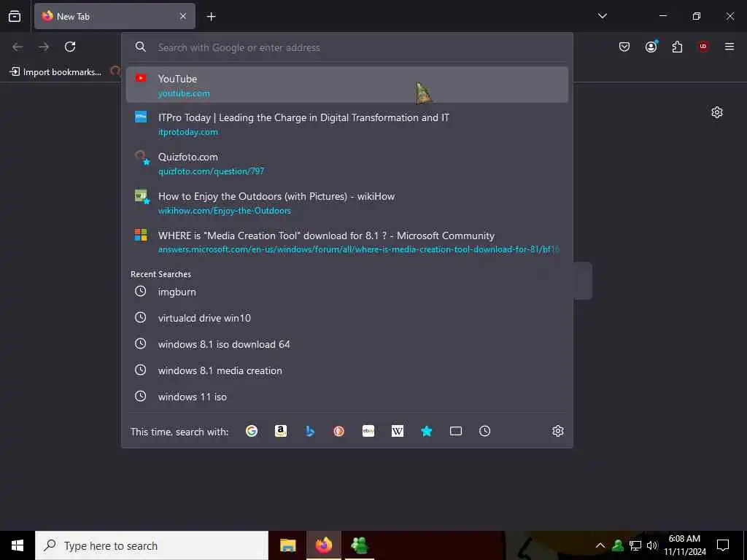Select recent search windows 8.1 iso download 64
Viewport: 747px width, 560px height.
coord(347,344)
